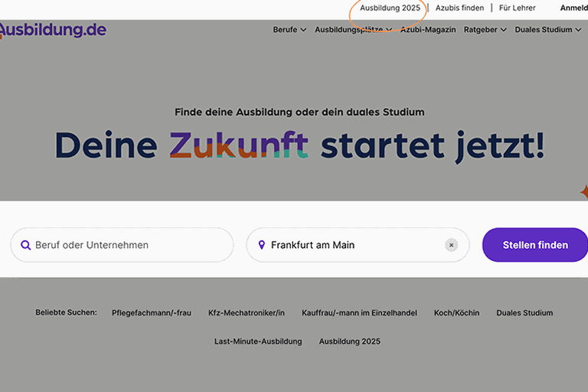The image size is (588, 392).
Task: Click the location pin icon
Action: coord(262,245)
